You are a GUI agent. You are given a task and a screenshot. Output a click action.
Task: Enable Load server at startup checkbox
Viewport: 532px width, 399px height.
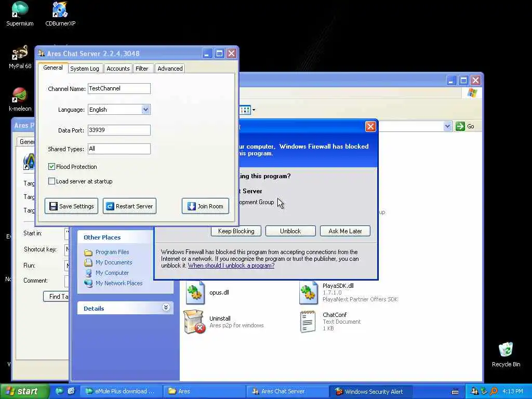pos(51,181)
